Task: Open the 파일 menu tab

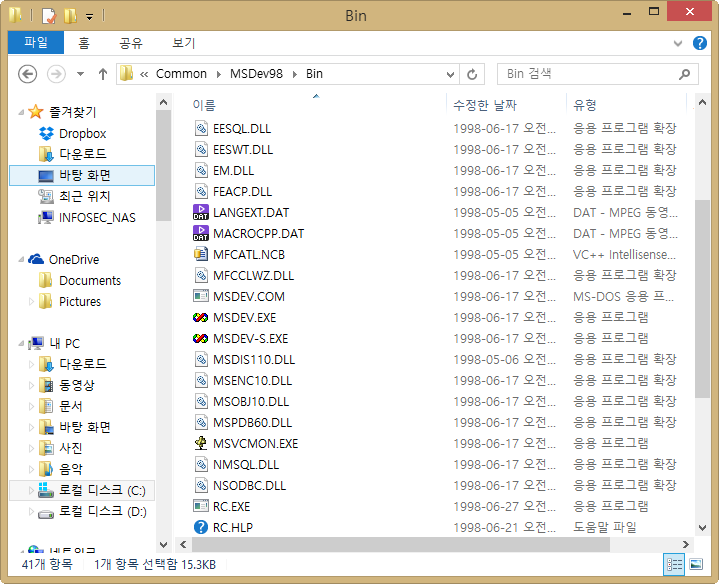Action: coord(36,43)
